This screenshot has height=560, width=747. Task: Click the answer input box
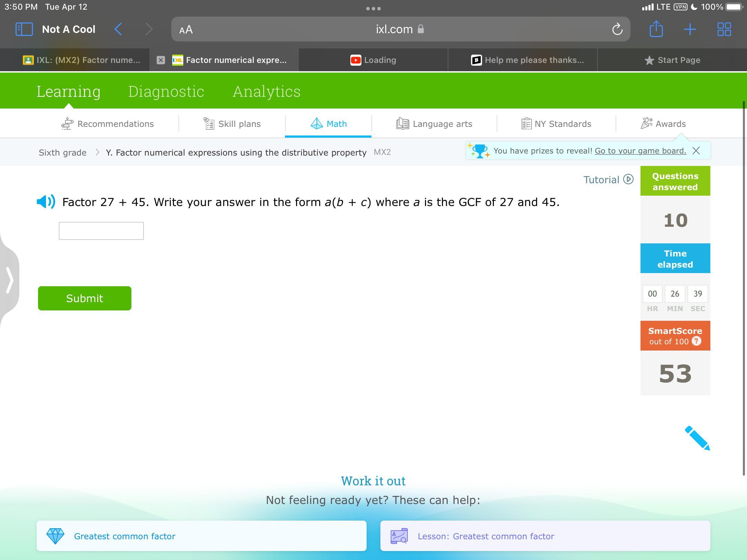click(x=101, y=231)
